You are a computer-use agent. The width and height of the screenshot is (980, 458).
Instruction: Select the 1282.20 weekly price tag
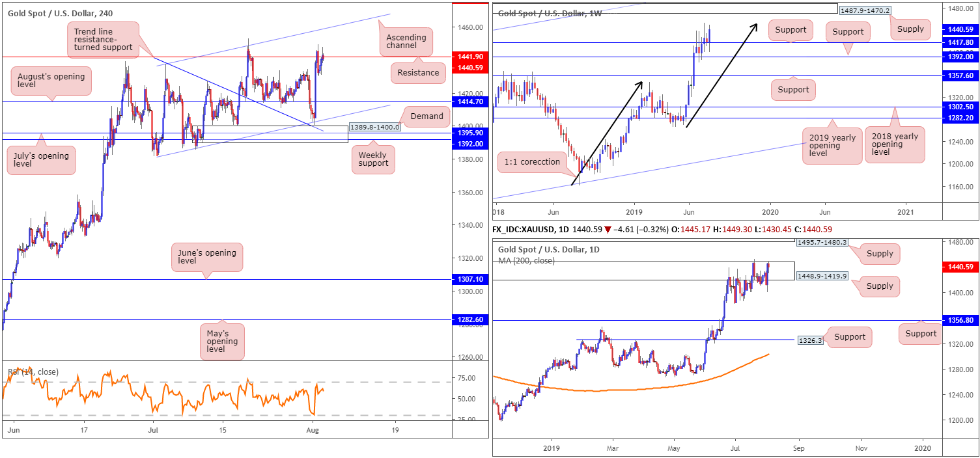[960, 118]
